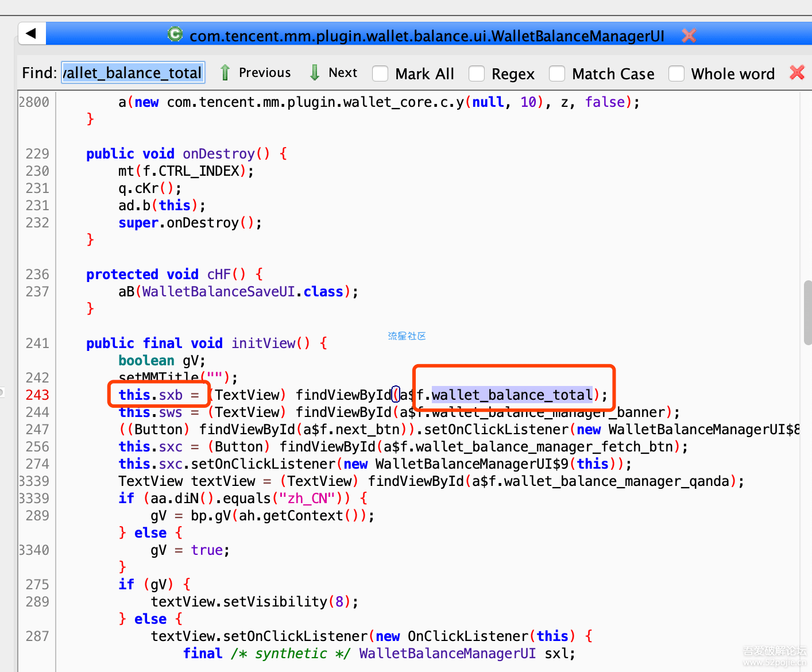Click the back arrow tab navigation button

32,33
